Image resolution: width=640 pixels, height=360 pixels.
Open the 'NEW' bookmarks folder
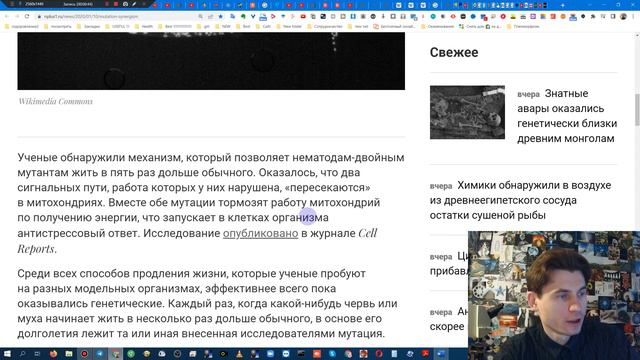click(x=222, y=27)
